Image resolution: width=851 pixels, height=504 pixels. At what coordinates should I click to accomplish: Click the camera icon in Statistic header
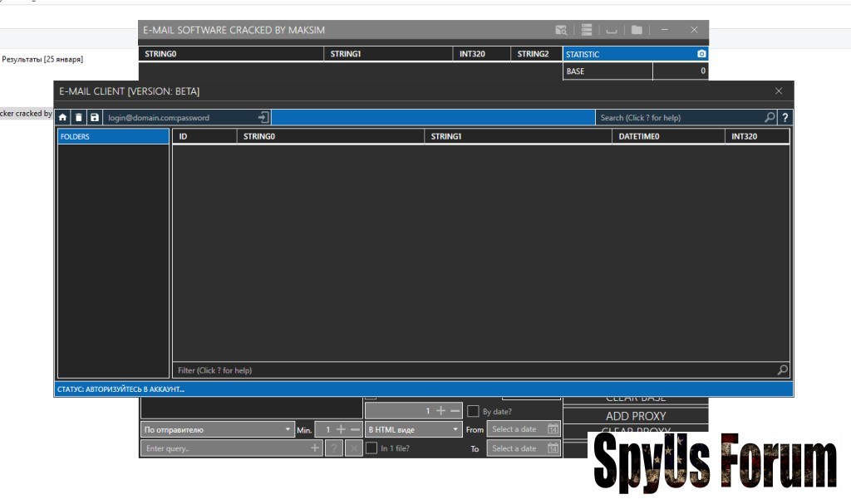click(701, 54)
